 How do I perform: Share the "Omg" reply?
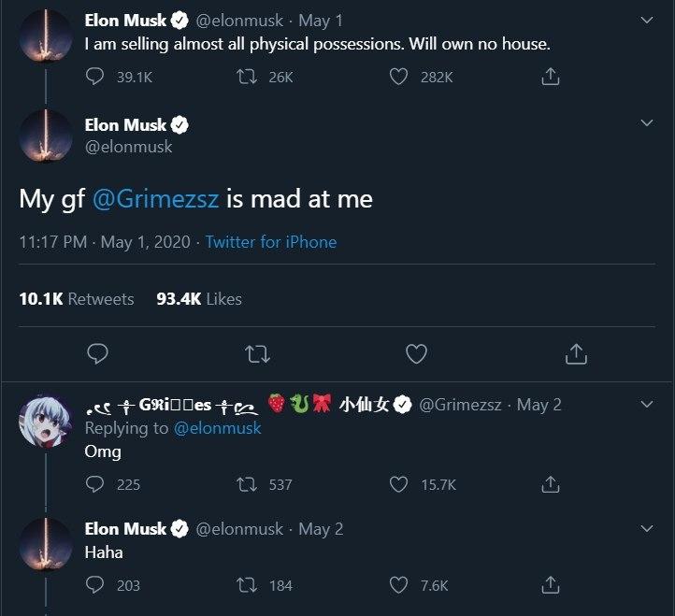point(551,484)
